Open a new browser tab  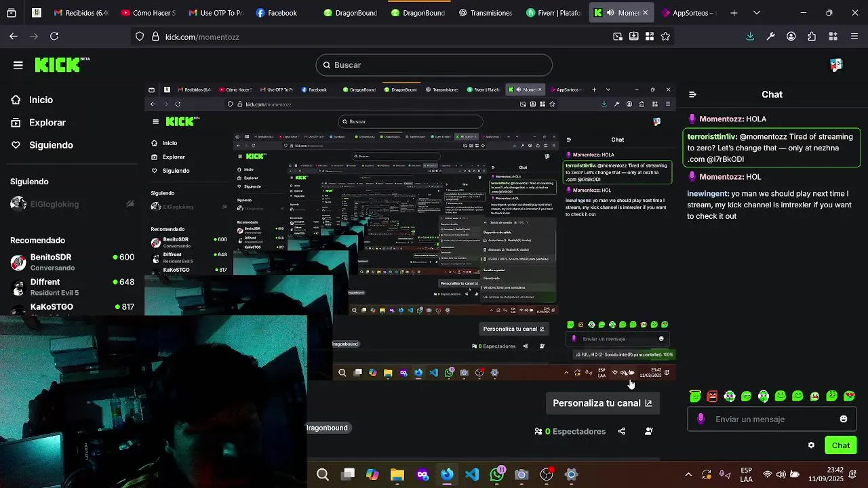pyautogui.click(x=734, y=13)
